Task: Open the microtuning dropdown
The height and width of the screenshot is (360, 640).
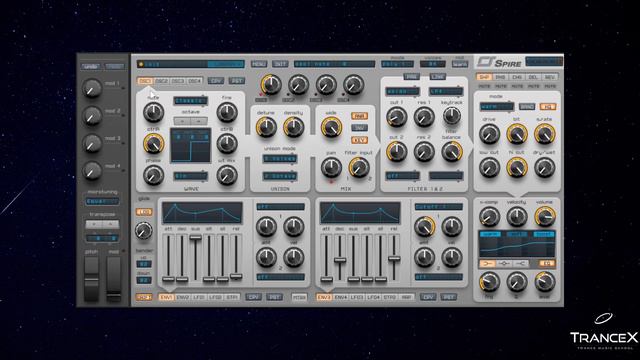Action: tap(102, 201)
